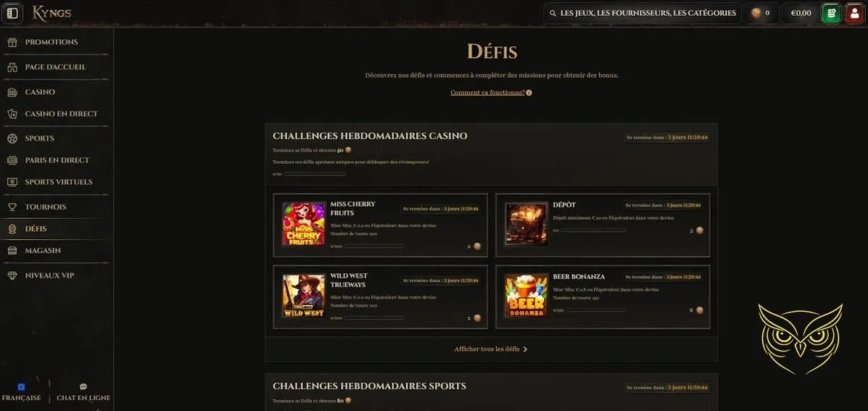
Task: Click the Tournois trophy icon
Action: click(12, 207)
